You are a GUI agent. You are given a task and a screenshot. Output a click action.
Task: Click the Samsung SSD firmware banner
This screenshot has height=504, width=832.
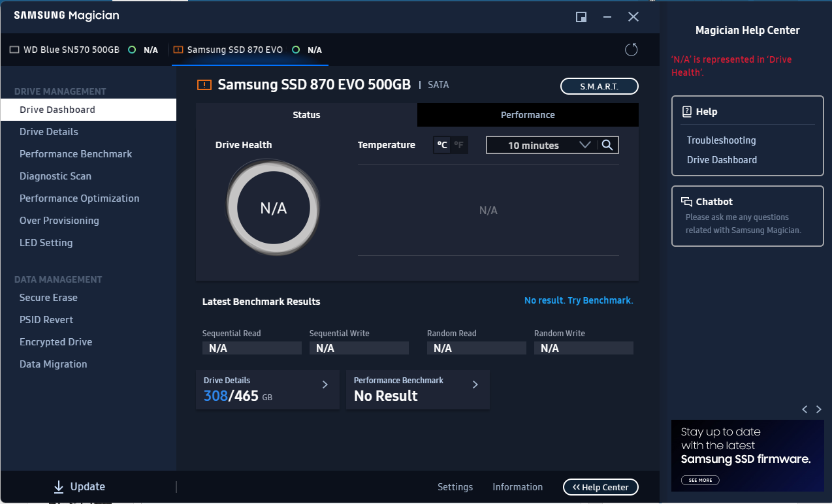[x=747, y=456]
